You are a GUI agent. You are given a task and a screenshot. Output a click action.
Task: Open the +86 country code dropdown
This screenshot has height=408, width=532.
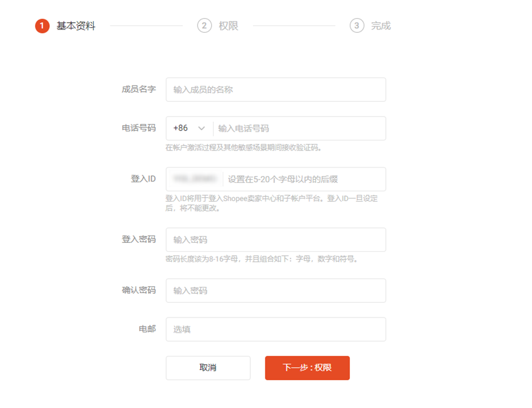[x=188, y=128]
